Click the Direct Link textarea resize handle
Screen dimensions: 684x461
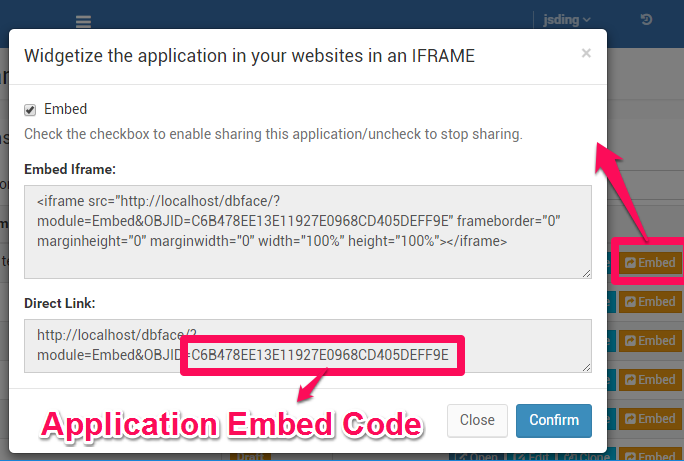[x=587, y=368]
